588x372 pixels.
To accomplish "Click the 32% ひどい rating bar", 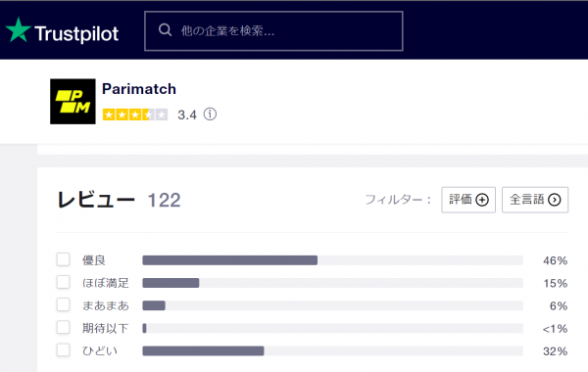I will pyautogui.click(x=332, y=351).
